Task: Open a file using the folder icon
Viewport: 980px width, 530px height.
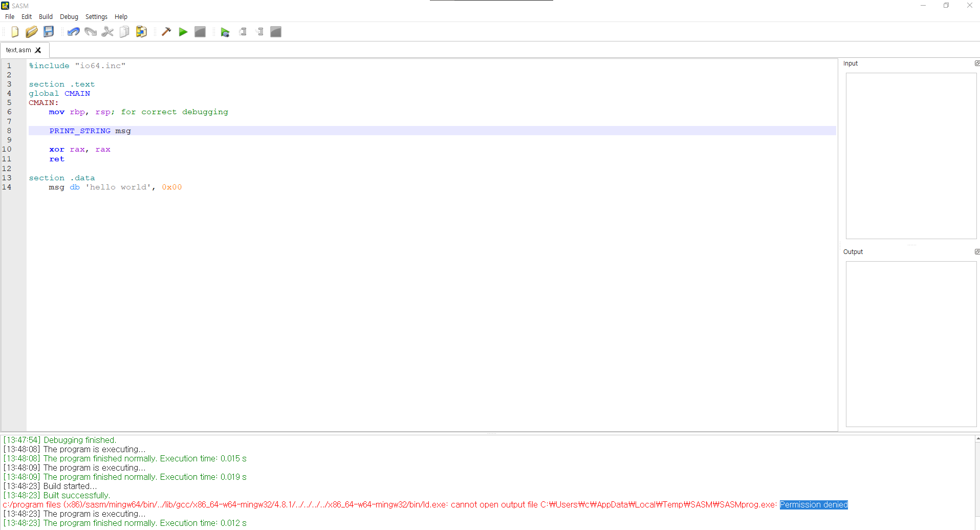Action: (x=32, y=32)
